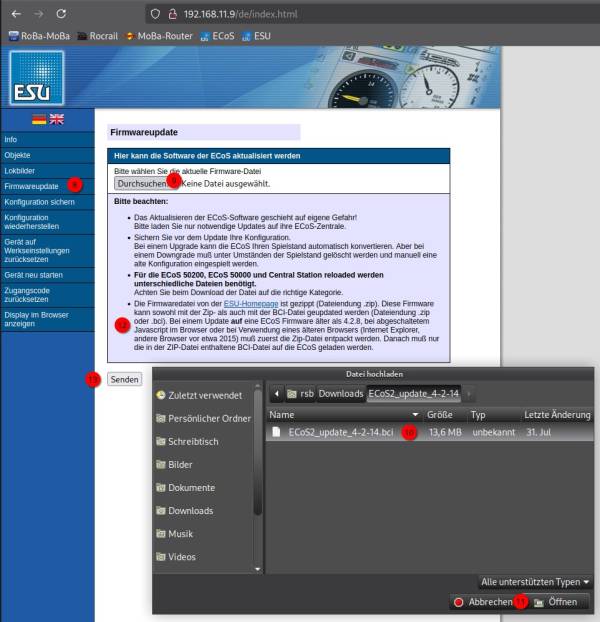This screenshot has width=600, height=622.
Task: Open the Firmwareupdate menu entry
Action: tap(48, 186)
